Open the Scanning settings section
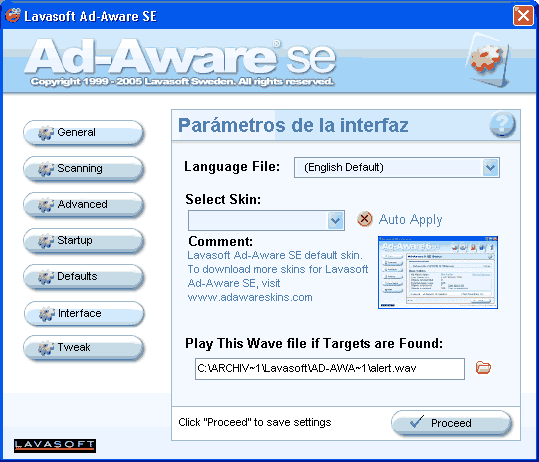The width and height of the screenshot is (539, 462). (x=83, y=168)
